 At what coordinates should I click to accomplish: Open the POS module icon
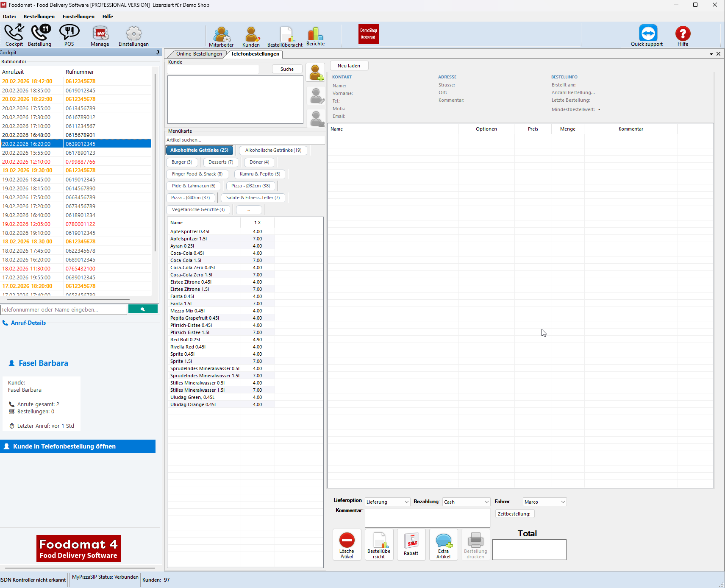(x=69, y=33)
